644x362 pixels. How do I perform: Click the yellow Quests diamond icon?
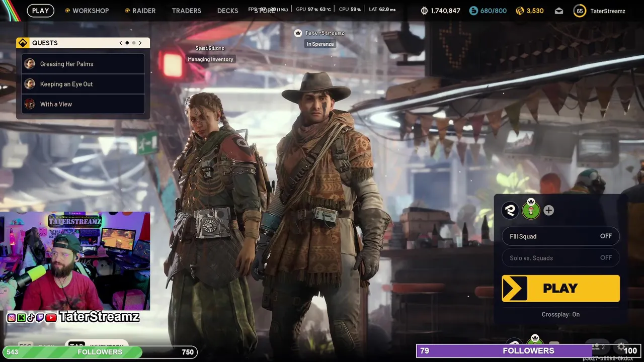click(x=23, y=43)
